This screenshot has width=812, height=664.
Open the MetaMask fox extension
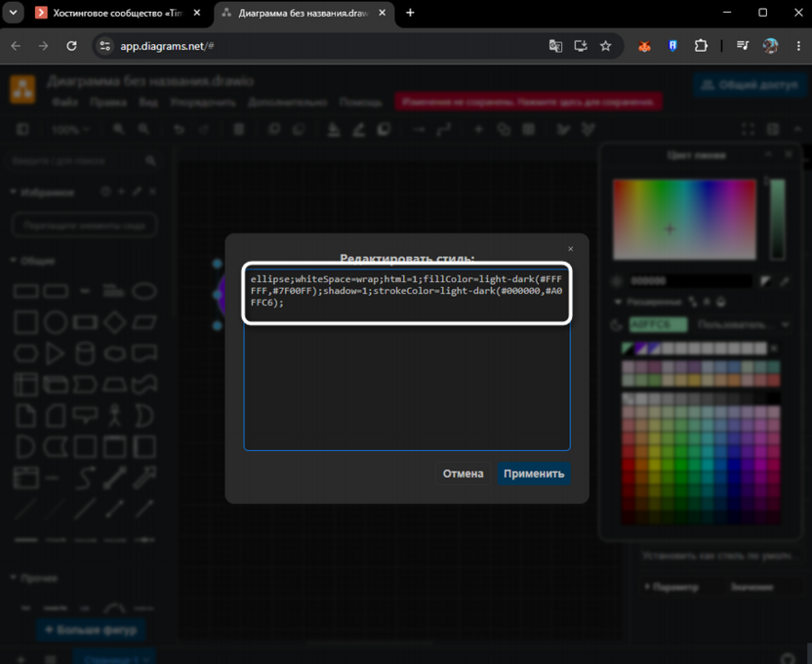[x=644, y=46]
